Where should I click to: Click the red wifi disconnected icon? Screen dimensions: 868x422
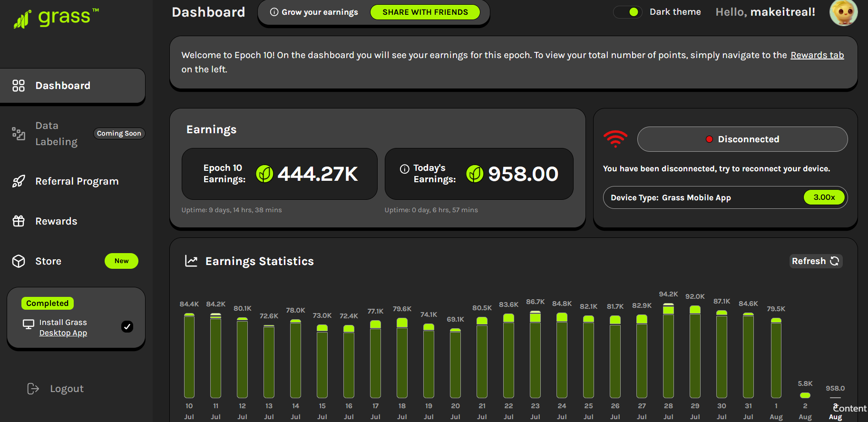(x=615, y=138)
